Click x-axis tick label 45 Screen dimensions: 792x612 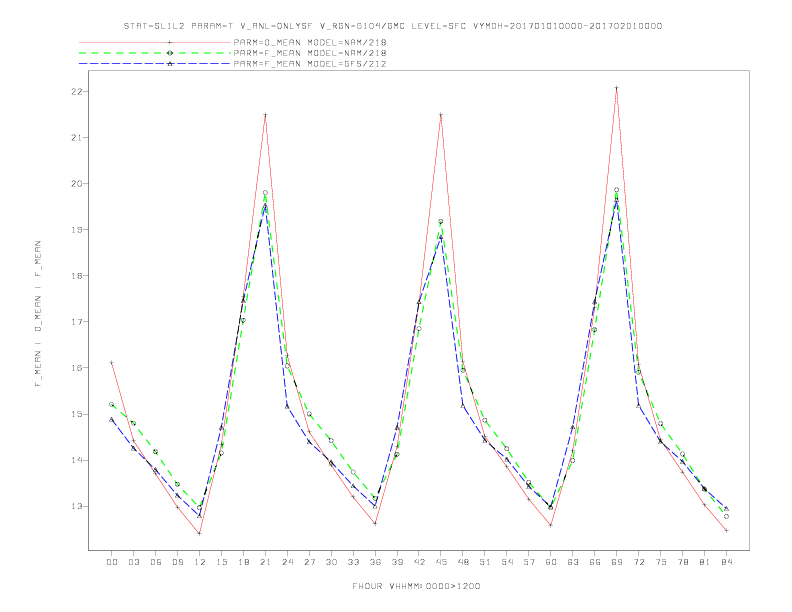click(441, 562)
